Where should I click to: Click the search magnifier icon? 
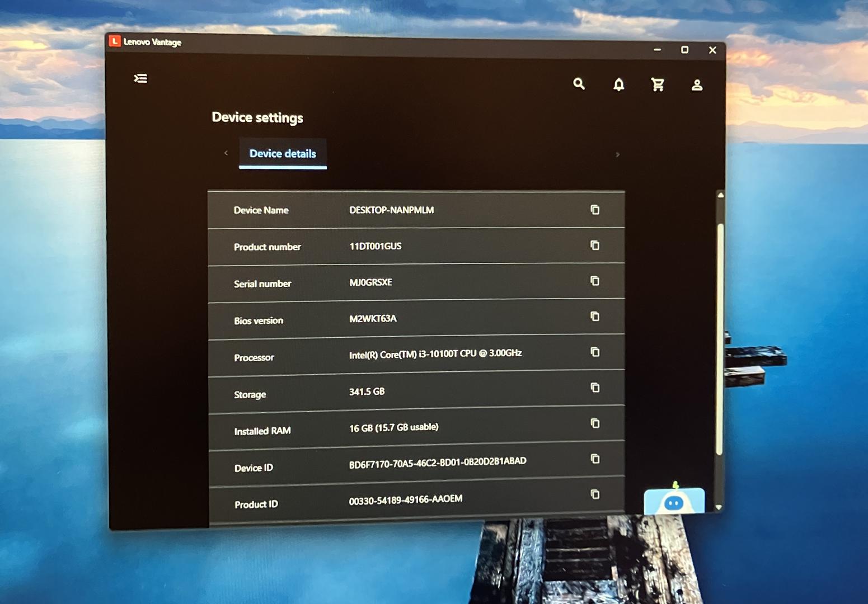579,84
